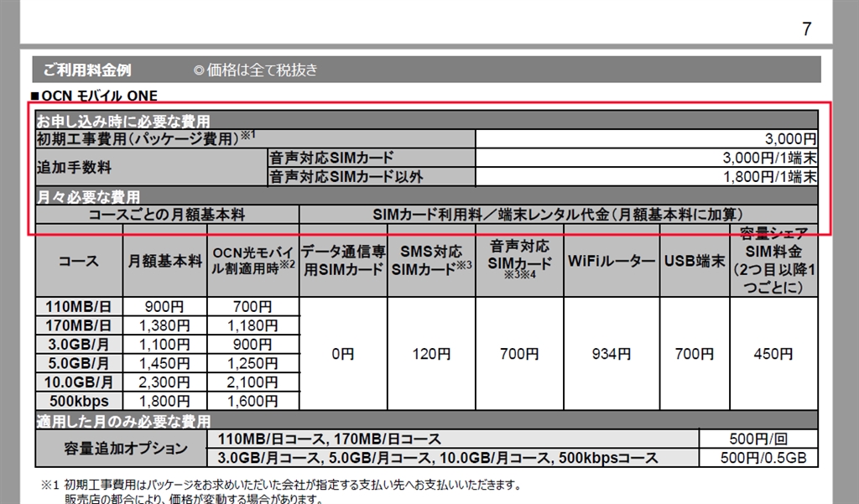Click 700円 in the 110MB/日 row
Viewport: 859px width, 504px height.
[x=252, y=307]
